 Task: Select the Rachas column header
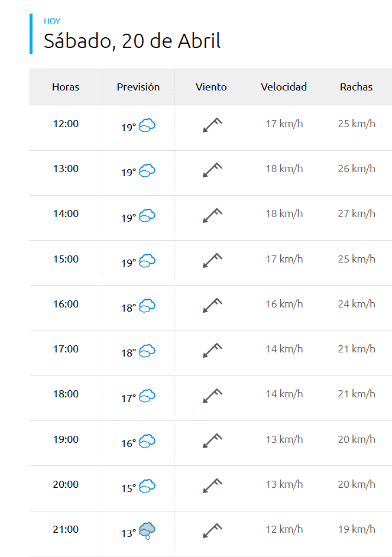pos(356,87)
